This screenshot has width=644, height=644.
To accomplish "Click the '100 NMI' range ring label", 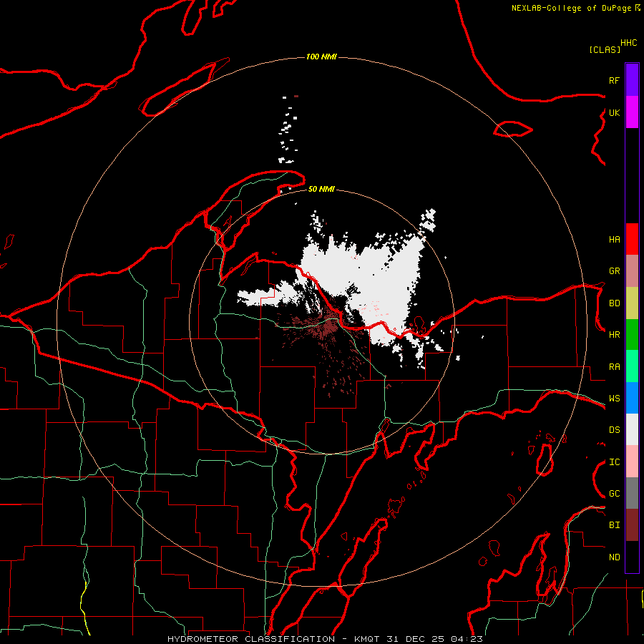I will (x=321, y=57).
